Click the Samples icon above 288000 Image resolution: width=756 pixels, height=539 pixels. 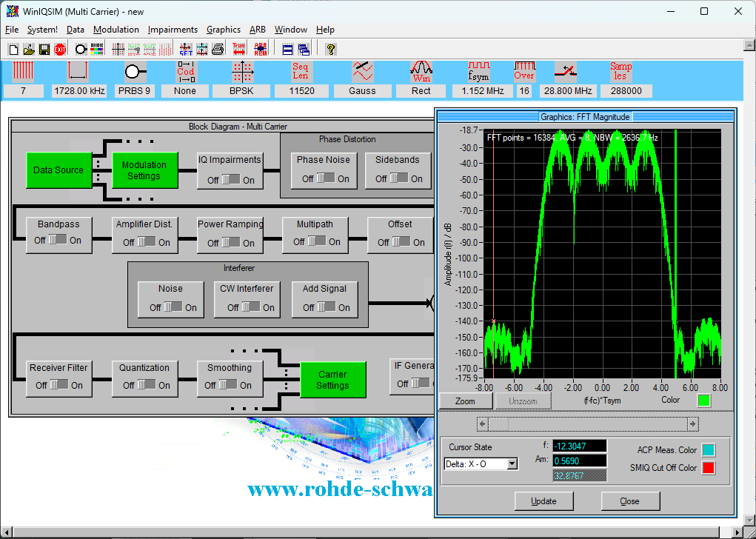pos(621,71)
